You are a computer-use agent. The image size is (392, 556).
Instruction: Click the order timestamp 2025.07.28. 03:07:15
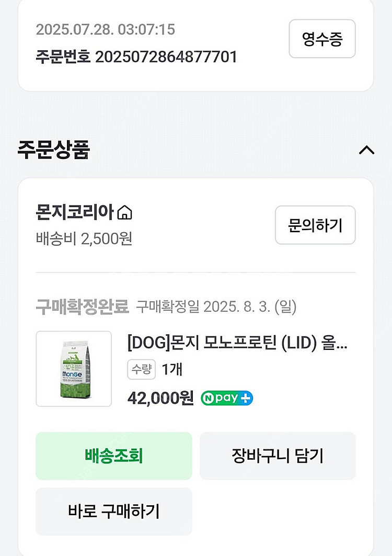pyautogui.click(x=105, y=29)
